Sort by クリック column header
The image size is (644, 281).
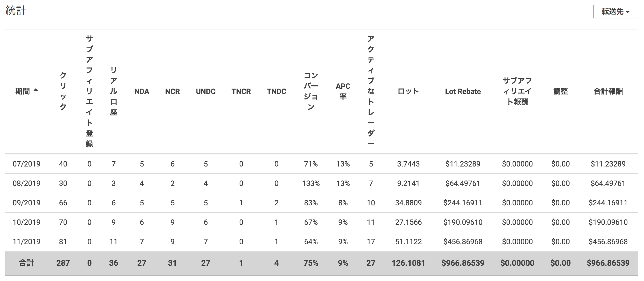(63, 91)
